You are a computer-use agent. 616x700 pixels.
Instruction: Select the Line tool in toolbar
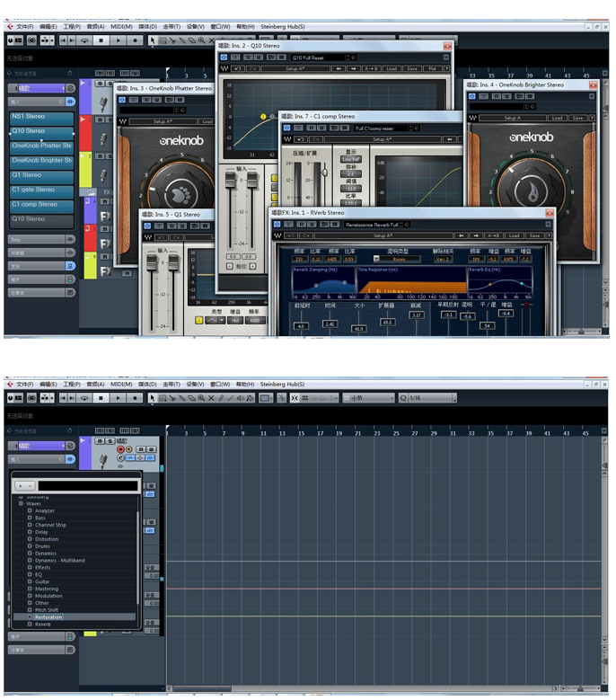[x=230, y=398]
